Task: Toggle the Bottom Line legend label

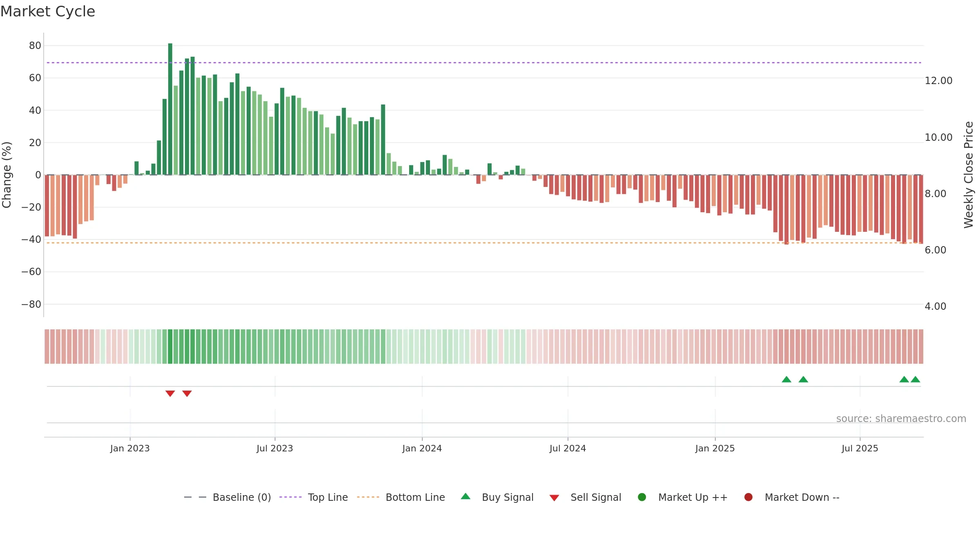Action: pos(415,497)
